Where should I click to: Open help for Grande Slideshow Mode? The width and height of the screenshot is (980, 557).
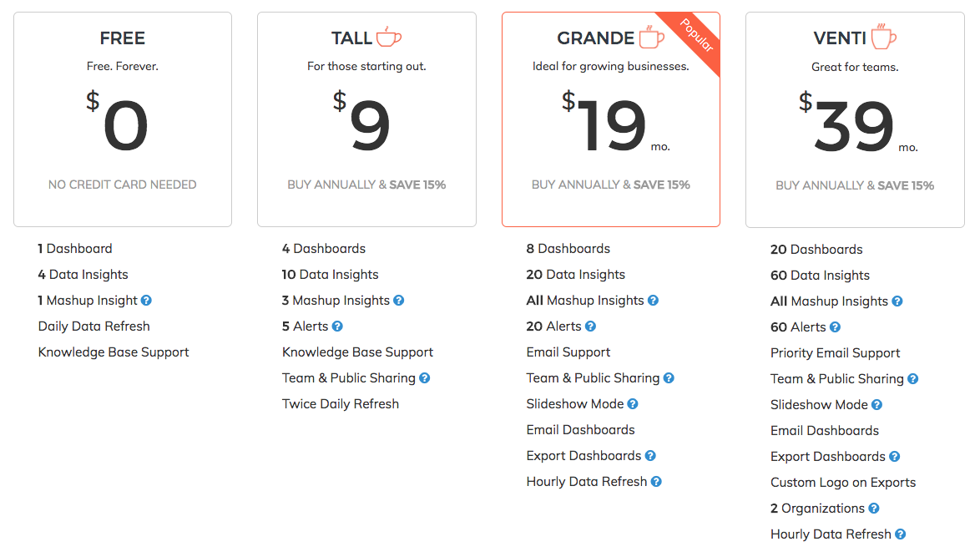633,404
